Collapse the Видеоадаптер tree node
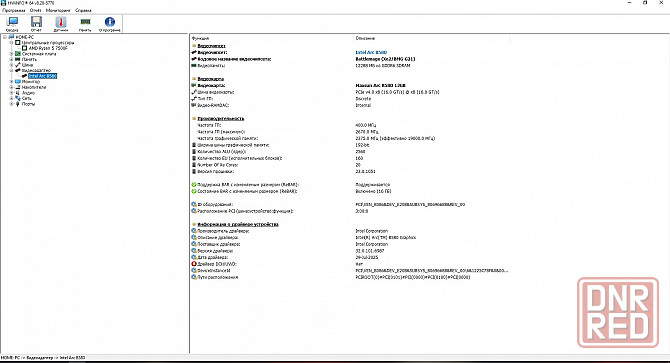The image size is (670, 363). tap(12, 70)
